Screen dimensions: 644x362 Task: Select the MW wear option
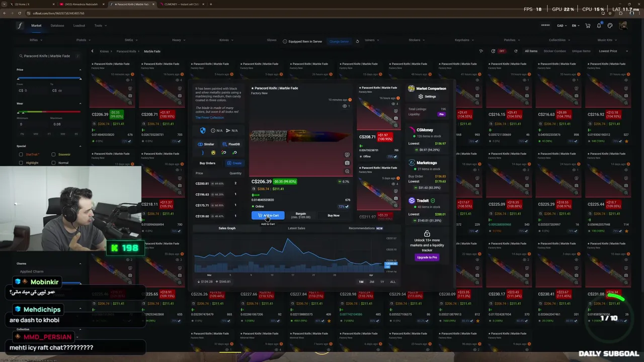(x=36, y=134)
